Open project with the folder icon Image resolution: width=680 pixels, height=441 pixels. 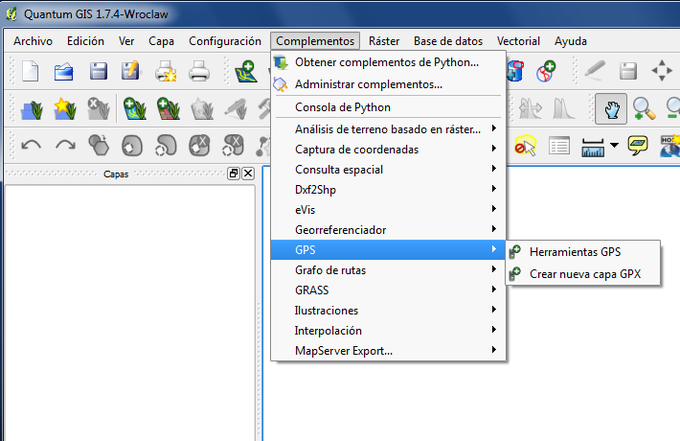[x=64, y=71]
